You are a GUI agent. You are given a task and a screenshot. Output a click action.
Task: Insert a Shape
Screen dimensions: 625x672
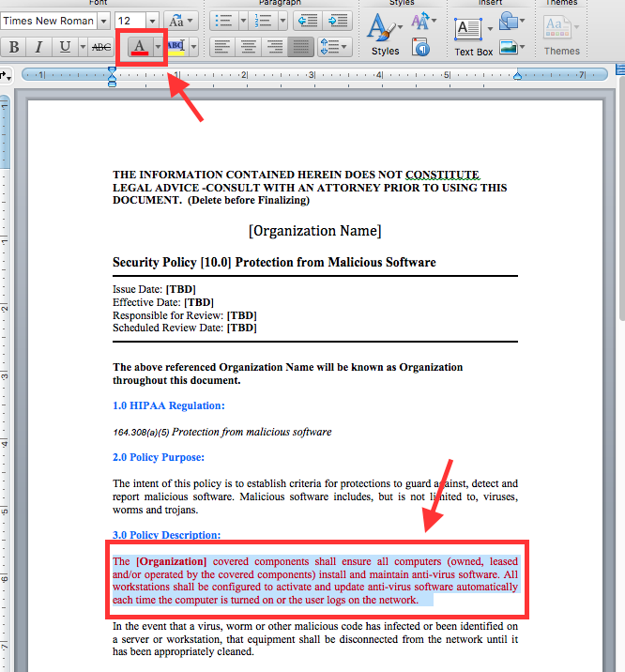511,21
